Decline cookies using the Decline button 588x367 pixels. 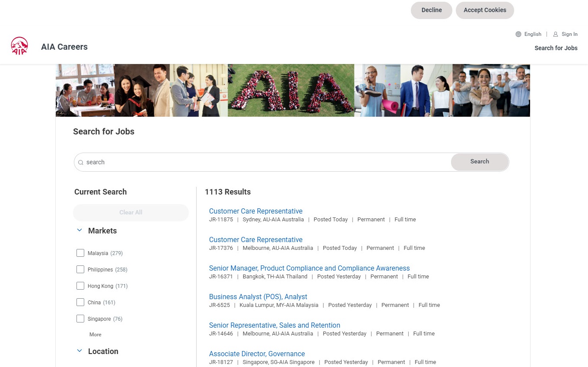click(431, 10)
